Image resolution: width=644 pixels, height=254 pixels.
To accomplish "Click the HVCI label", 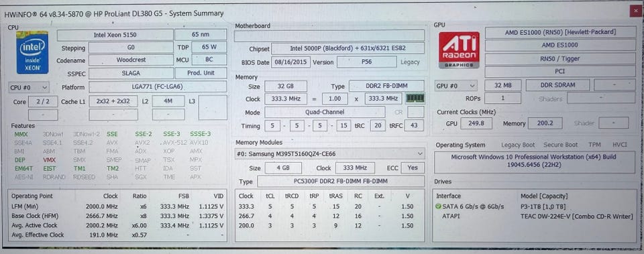I will pyautogui.click(x=620, y=145).
